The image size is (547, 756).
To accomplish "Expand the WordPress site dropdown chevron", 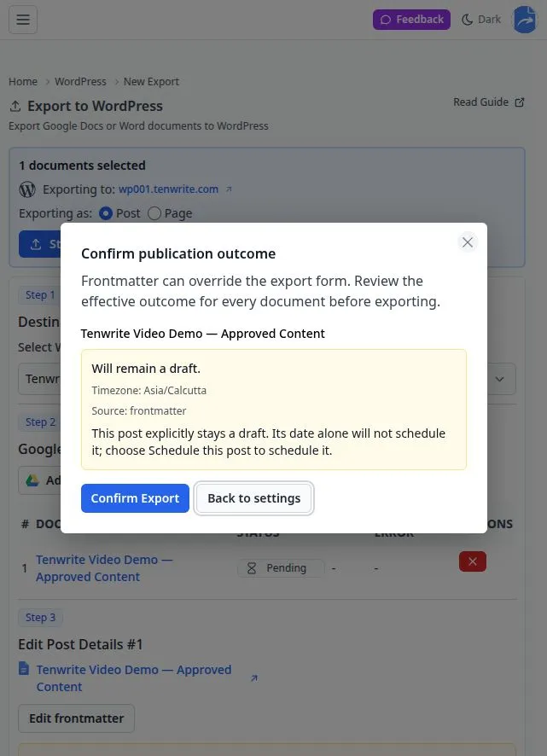I will coord(500,379).
